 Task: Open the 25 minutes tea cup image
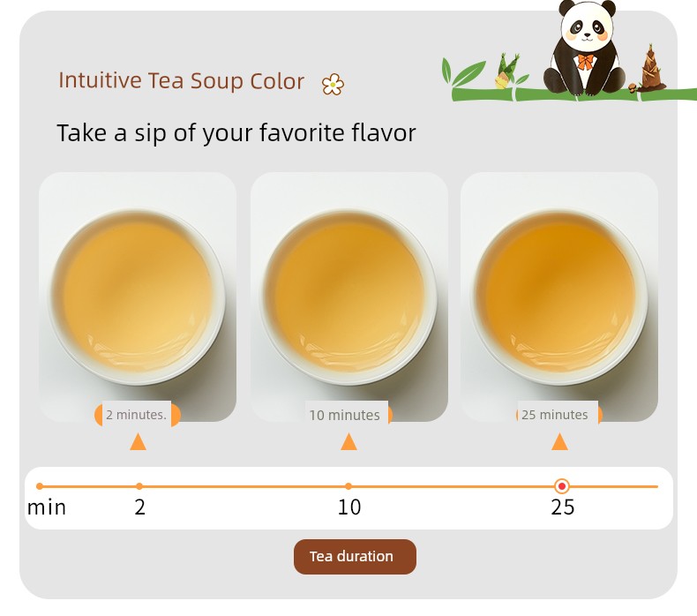coord(559,297)
